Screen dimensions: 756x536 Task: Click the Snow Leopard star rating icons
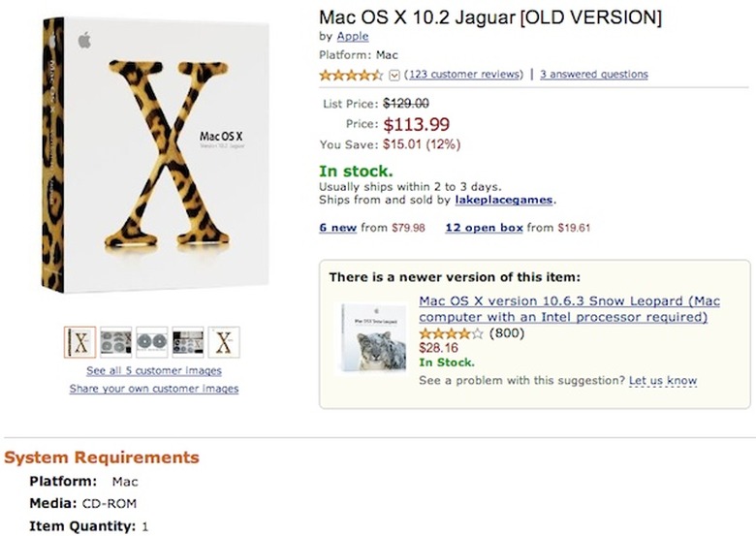tap(451, 333)
